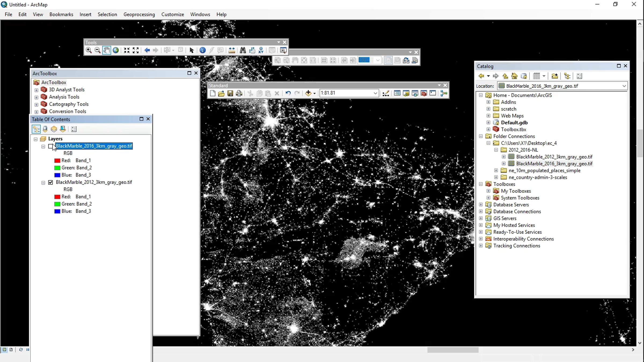Open the Geoprocessing menu
The height and width of the screenshot is (362, 644).
(139, 14)
